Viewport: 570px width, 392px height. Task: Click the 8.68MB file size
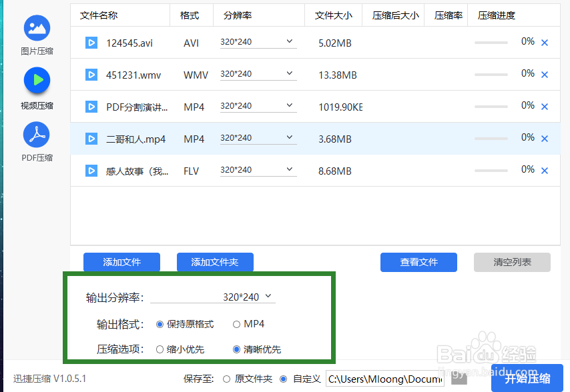coord(335,171)
